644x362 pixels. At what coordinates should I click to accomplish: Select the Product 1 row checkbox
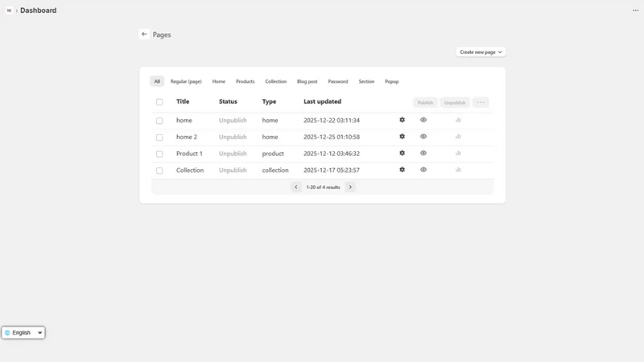click(159, 154)
